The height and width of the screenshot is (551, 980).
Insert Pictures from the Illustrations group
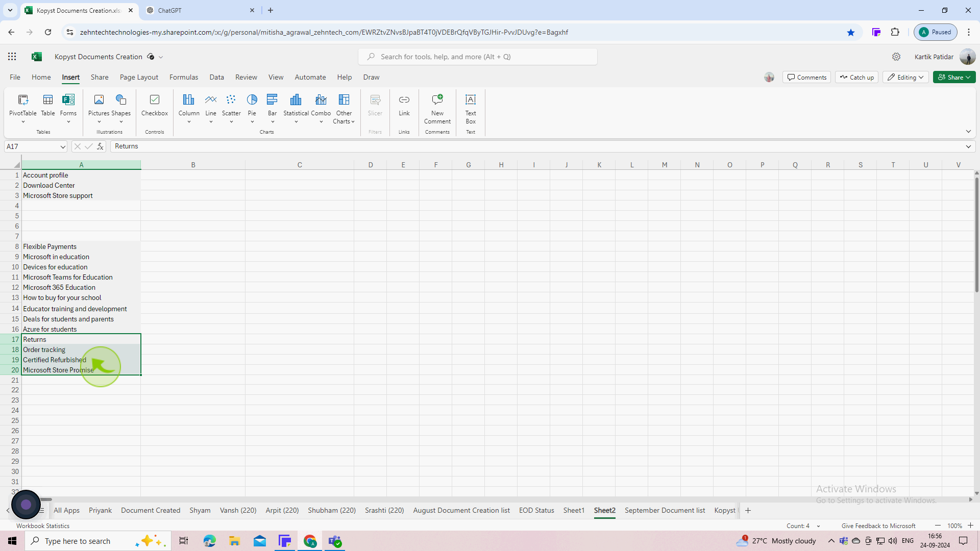99,108
